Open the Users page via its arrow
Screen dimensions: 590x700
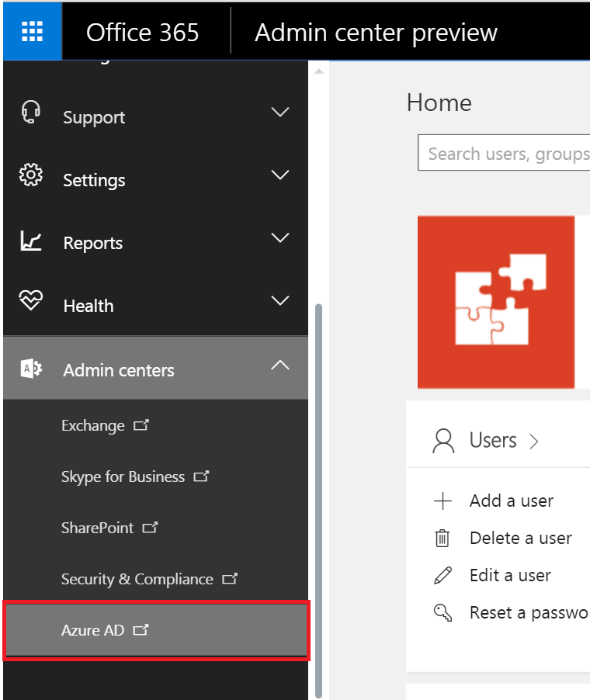click(x=534, y=442)
